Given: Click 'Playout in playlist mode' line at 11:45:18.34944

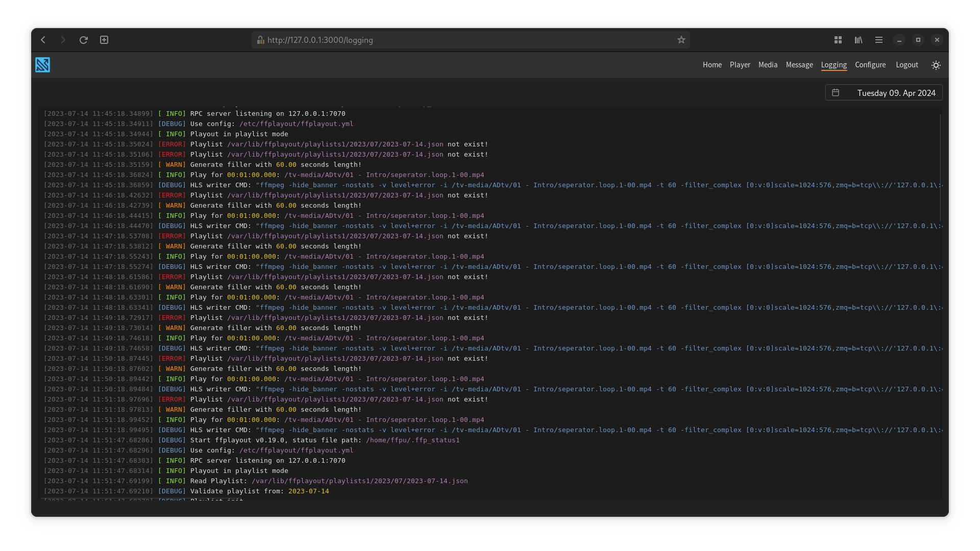Looking at the screenshot, I should pos(166,134).
